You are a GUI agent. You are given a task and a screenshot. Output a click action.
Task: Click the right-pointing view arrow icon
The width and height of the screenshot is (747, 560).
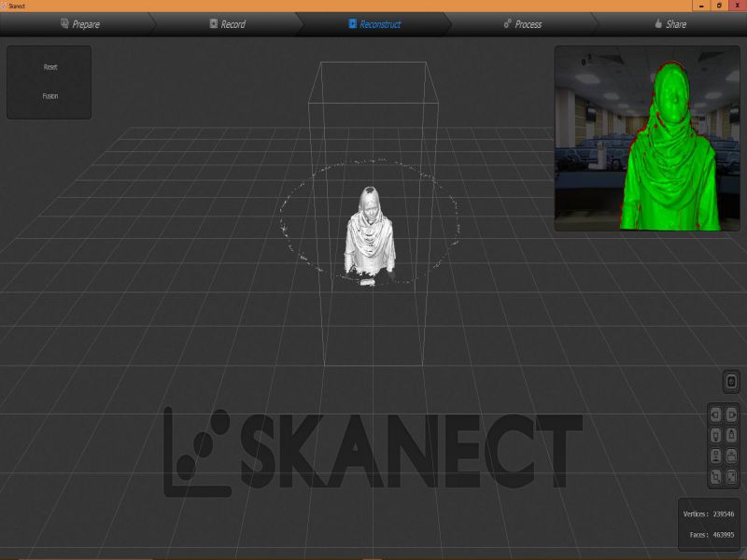coord(732,414)
